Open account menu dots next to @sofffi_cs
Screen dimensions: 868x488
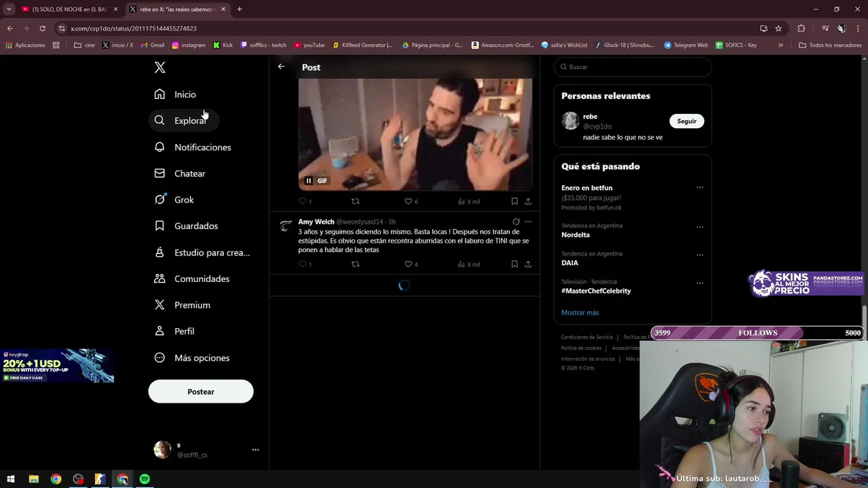click(256, 449)
